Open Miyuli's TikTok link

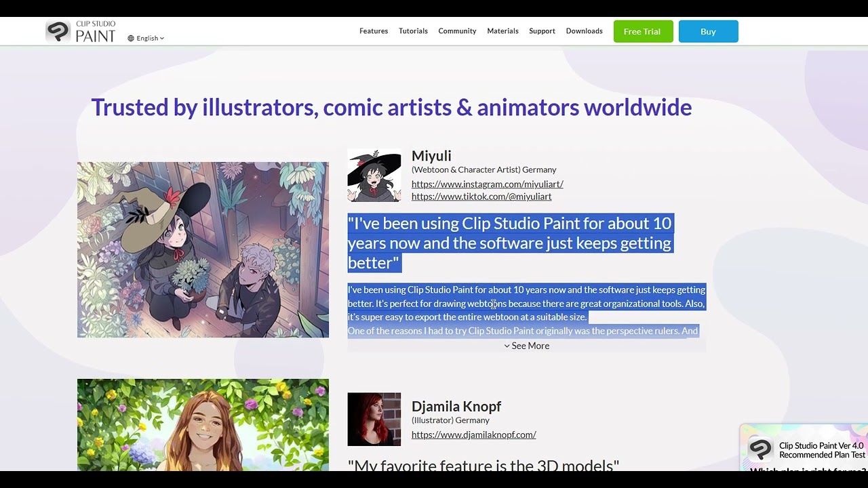[481, 197]
